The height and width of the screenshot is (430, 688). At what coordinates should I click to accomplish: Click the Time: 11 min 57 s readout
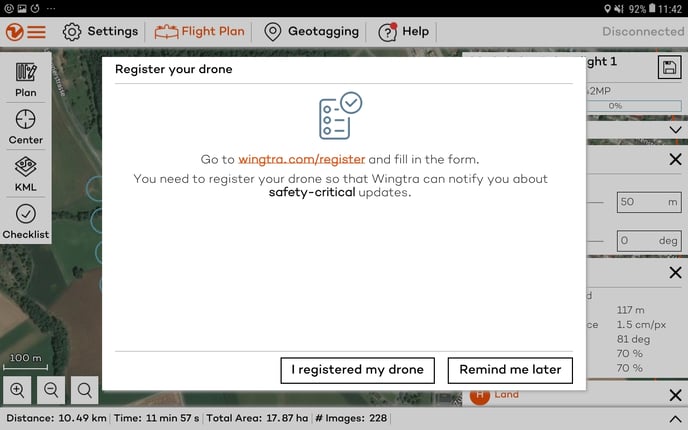[x=157, y=418]
